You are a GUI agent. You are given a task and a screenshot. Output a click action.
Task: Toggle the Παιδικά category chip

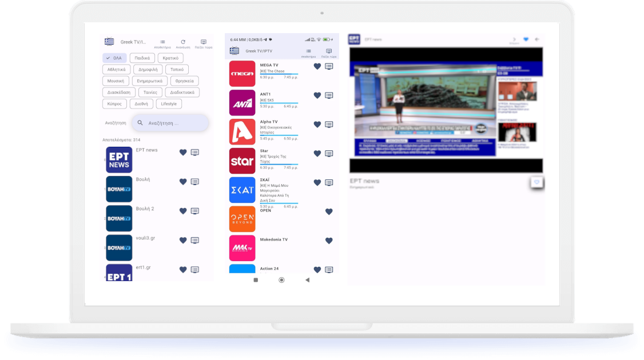point(142,58)
